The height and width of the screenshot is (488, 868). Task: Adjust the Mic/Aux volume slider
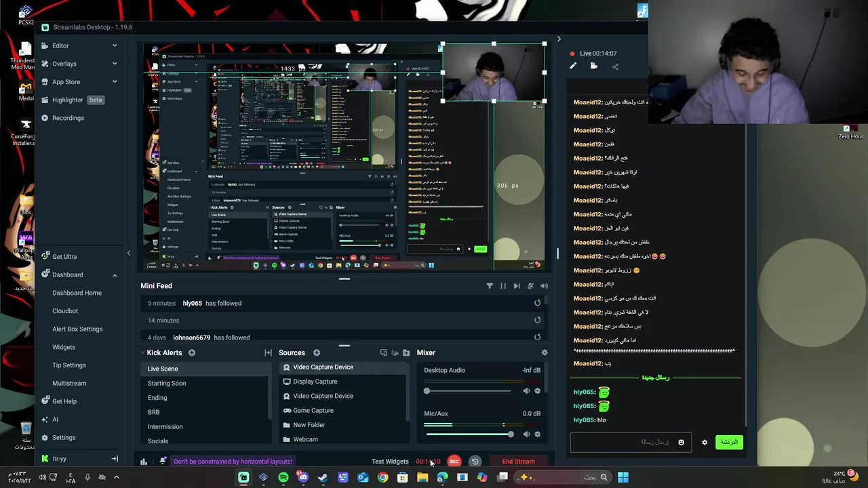pos(468,434)
